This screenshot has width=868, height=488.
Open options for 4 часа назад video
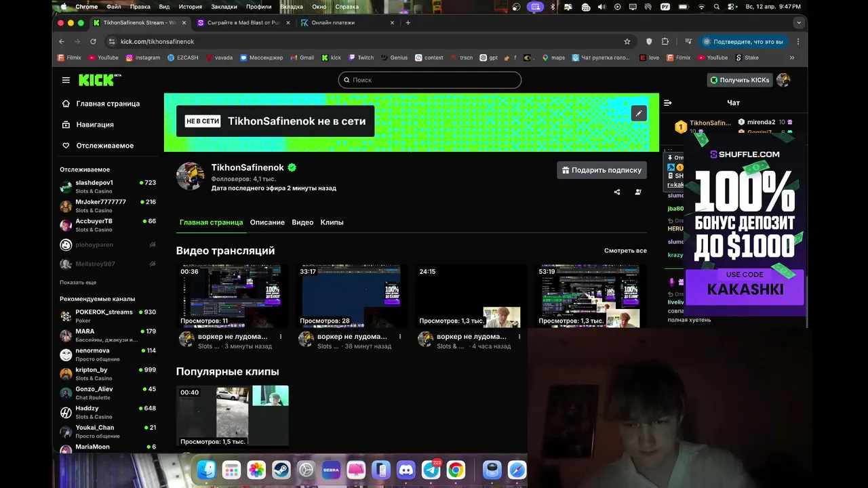[x=519, y=336]
